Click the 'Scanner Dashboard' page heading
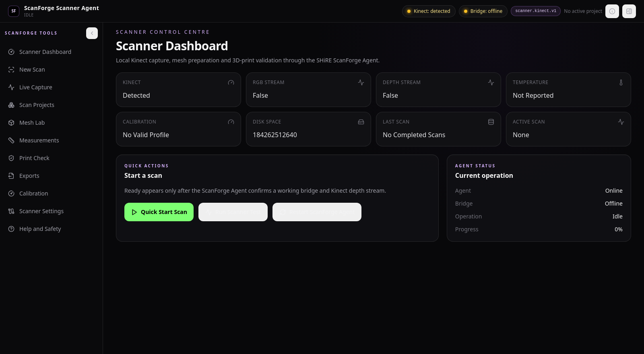 pyautogui.click(x=172, y=46)
